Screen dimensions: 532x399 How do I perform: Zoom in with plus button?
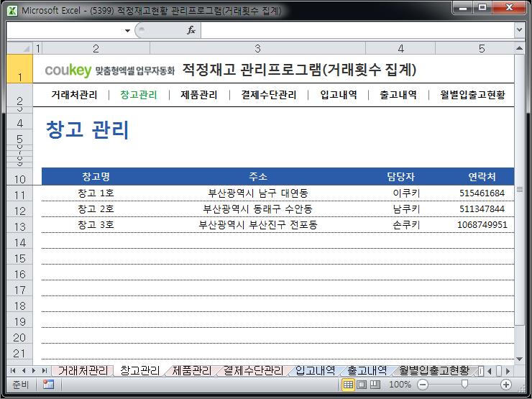pyautogui.click(x=506, y=385)
